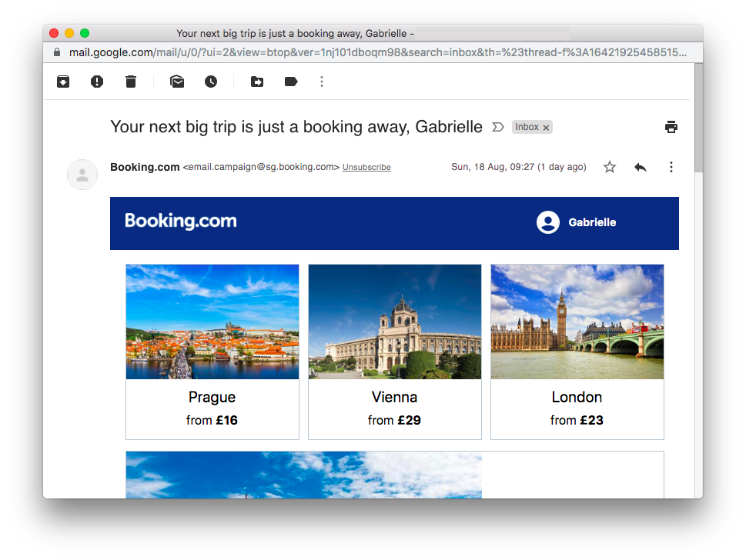The width and height of the screenshot is (746, 560).
Task: Reply using the arrow icon
Action: [641, 167]
